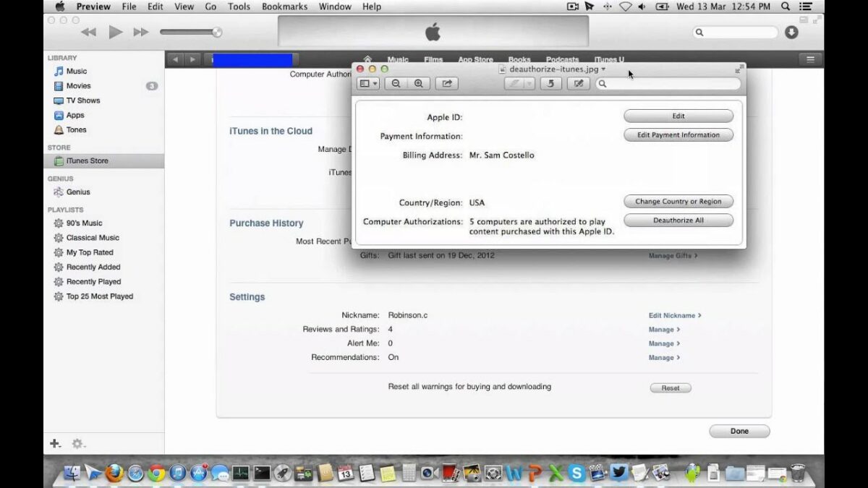
Task: Click the add playlist plus icon
Action: [x=55, y=443]
